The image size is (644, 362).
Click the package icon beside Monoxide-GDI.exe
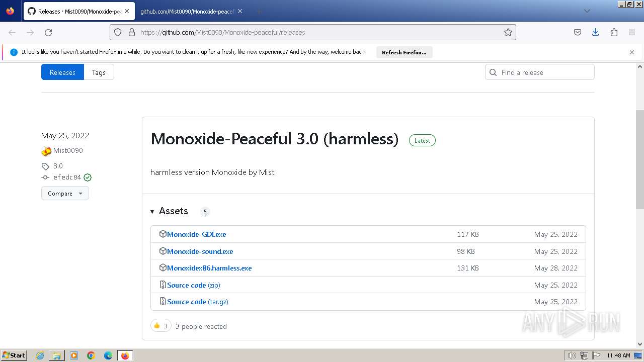coord(163,234)
